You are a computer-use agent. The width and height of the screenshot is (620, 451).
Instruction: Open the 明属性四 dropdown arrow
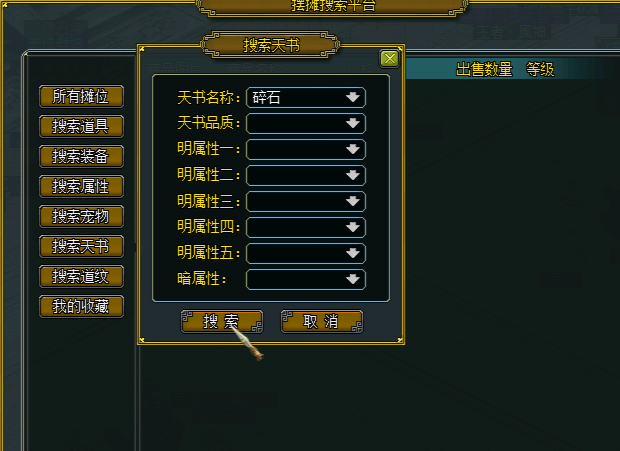(353, 227)
